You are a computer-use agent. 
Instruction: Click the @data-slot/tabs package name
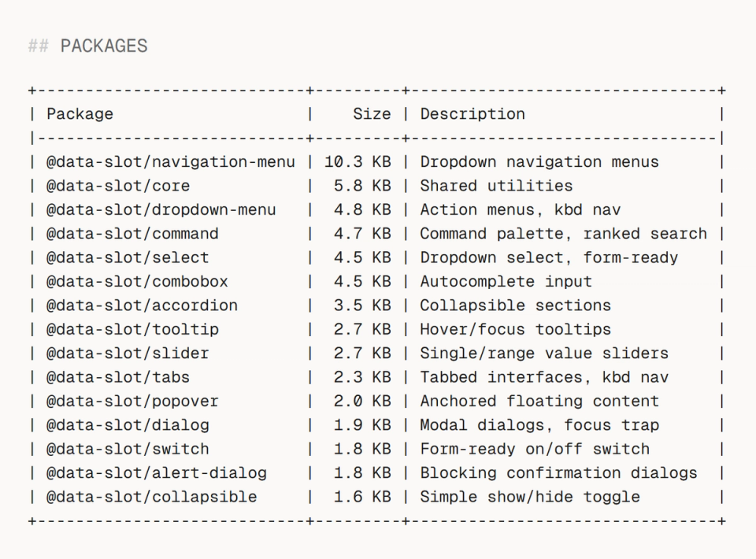[x=118, y=377]
